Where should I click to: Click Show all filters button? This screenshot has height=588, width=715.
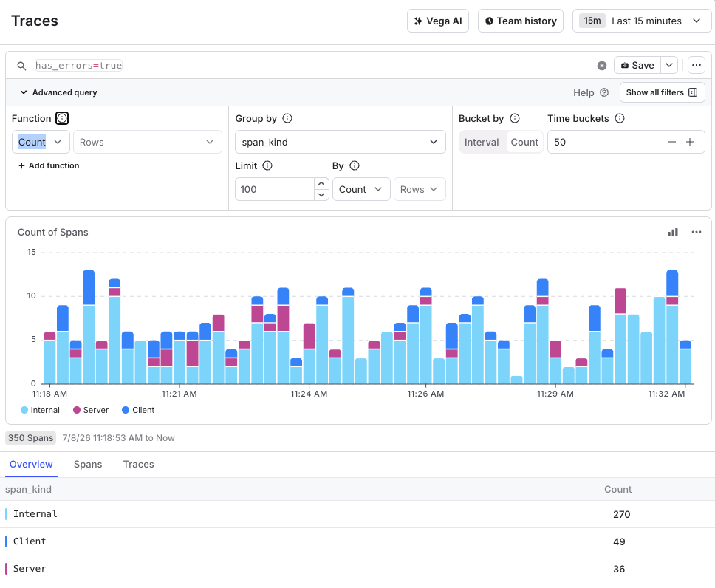(x=662, y=92)
